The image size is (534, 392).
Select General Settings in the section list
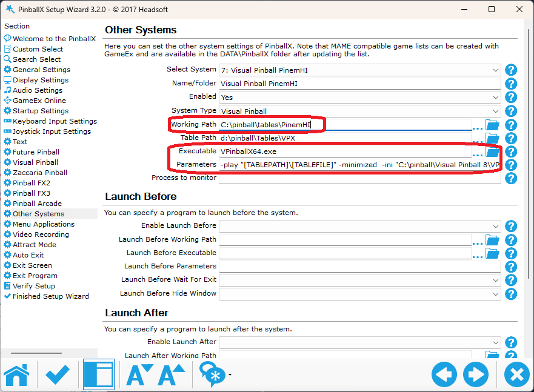click(42, 70)
